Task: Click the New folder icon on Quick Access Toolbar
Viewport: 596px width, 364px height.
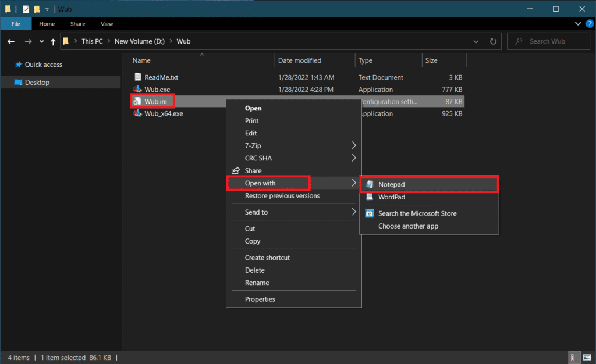Action: 37,9
